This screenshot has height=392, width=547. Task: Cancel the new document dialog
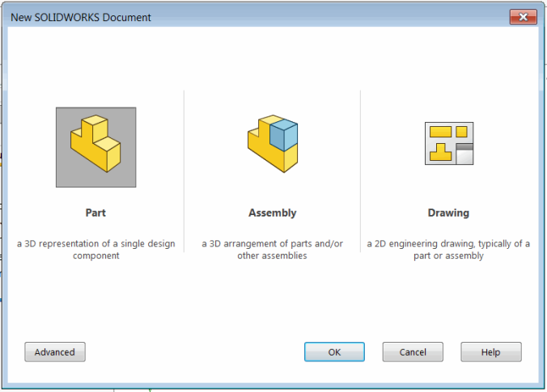point(413,352)
